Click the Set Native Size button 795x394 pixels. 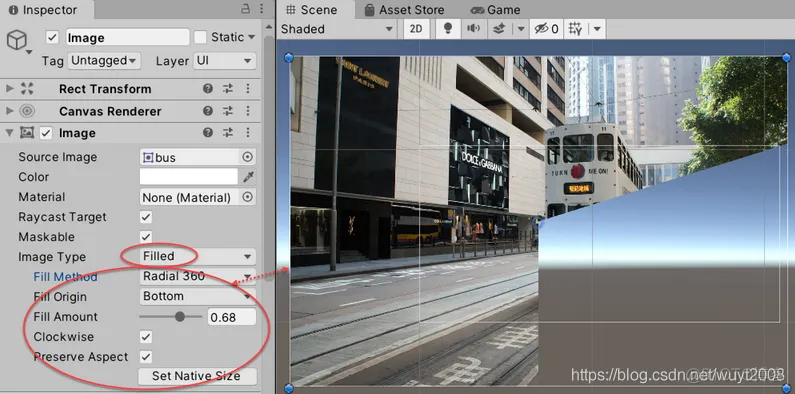[x=197, y=376]
